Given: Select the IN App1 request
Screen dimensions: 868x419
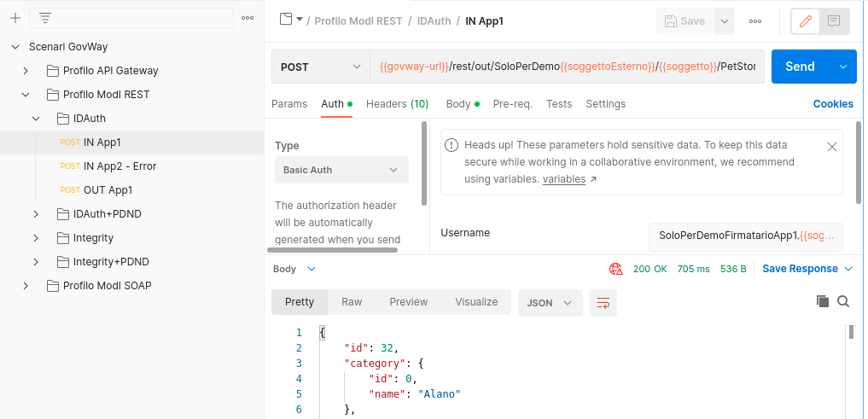Looking at the screenshot, I should pyautogui.click(x=131, y=143).
